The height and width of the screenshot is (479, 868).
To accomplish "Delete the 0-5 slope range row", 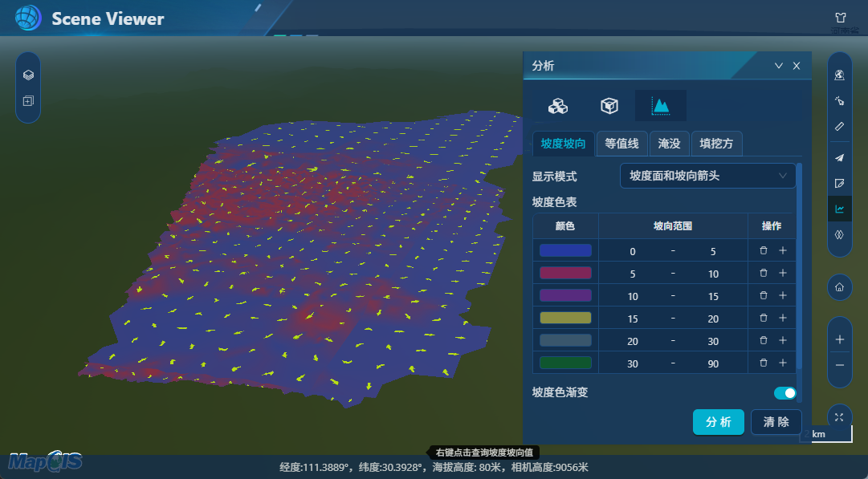I will click(764, 251).
